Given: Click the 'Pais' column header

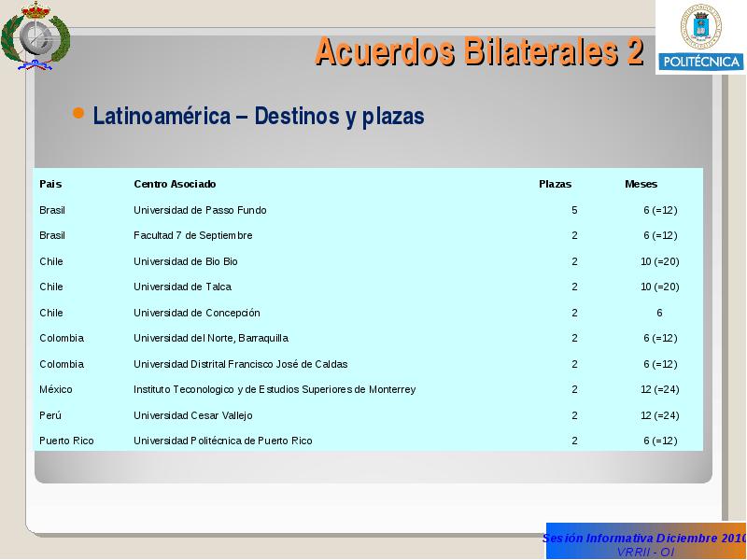Looking at the screenshot, I should pyautogui.click(x=50, y=184).
